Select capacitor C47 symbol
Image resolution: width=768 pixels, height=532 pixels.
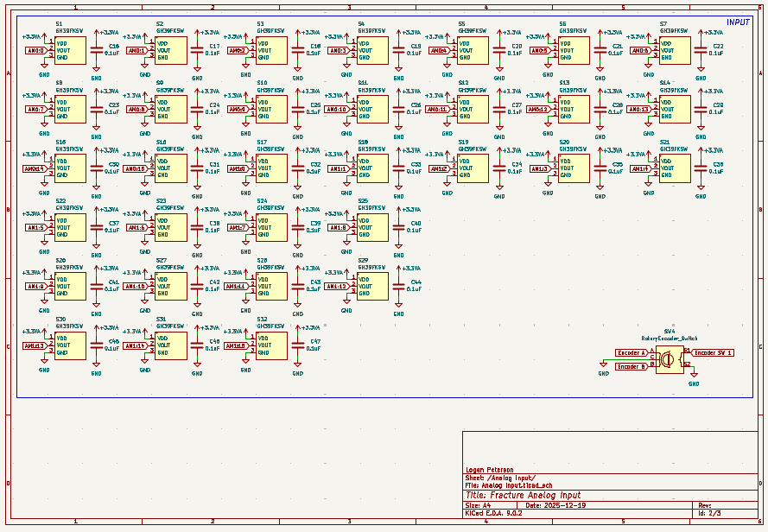click(298, 345)
